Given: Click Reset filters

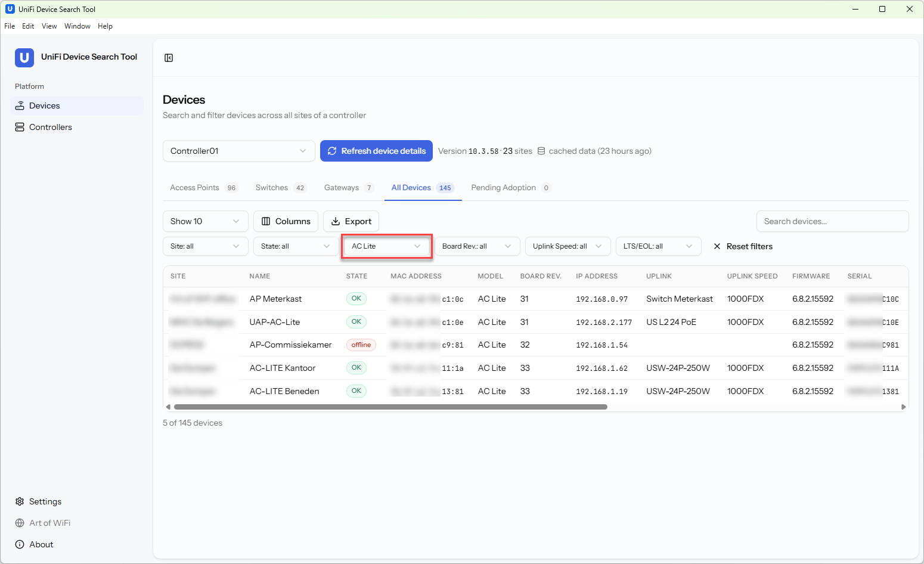Looking at the screenshot, I should pyautogui.click(x=743, y=246).
